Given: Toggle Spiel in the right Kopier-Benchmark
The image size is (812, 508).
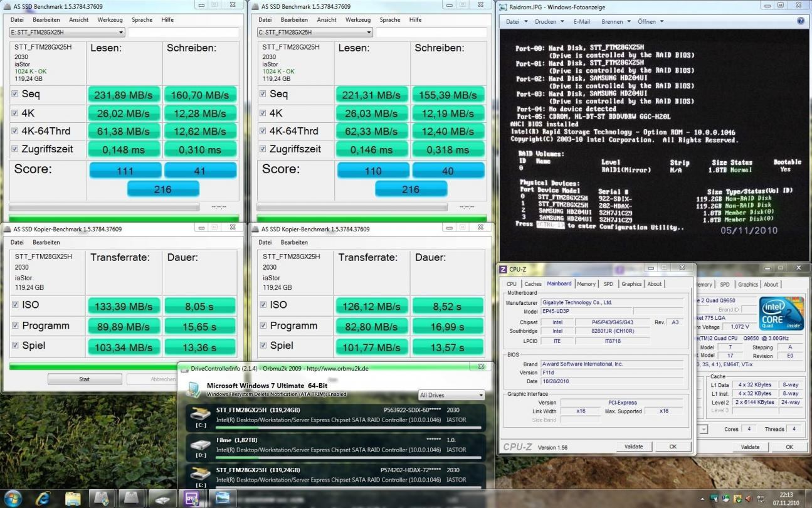Looking at the screenshot, I should coord(263,346).
